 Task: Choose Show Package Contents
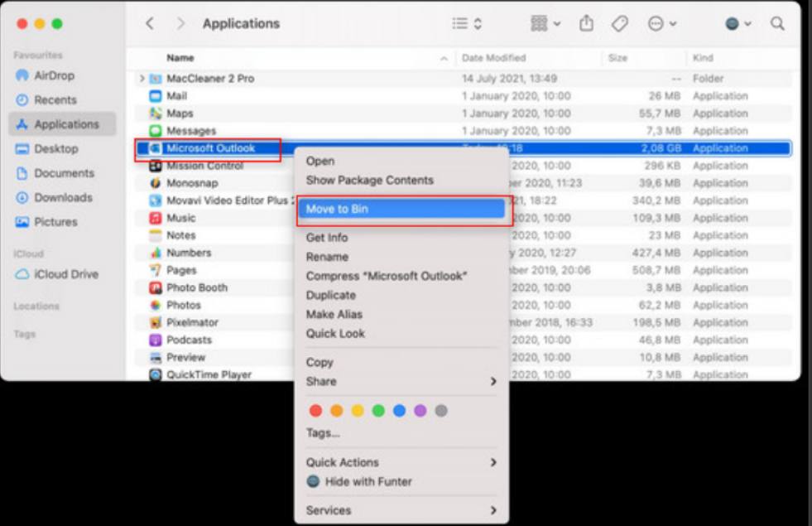click(x=401, y=181)
